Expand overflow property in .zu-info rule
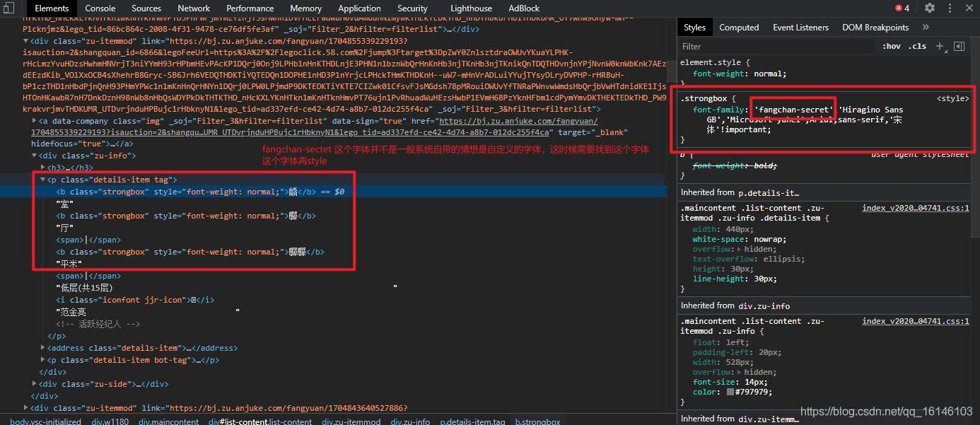The image size is (980, 425). tap(740, 372)
